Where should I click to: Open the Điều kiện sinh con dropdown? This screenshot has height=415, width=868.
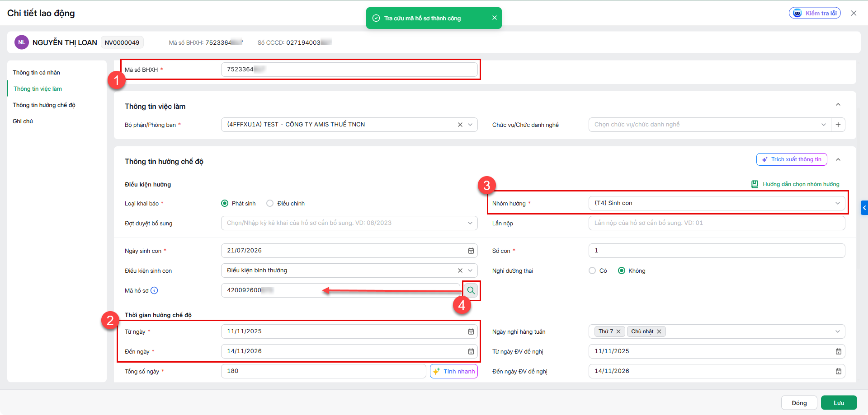click(x=470, y=270)
